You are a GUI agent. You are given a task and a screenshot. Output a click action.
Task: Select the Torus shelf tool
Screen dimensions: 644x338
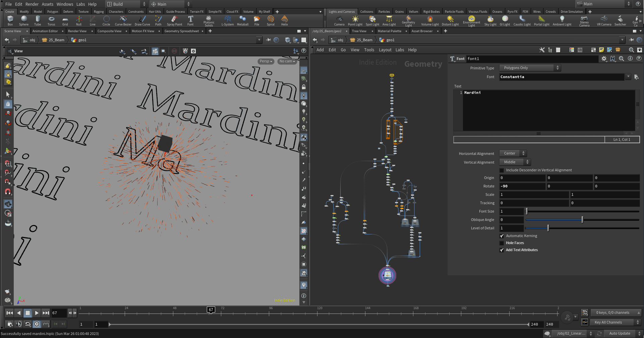pos(51,21)
